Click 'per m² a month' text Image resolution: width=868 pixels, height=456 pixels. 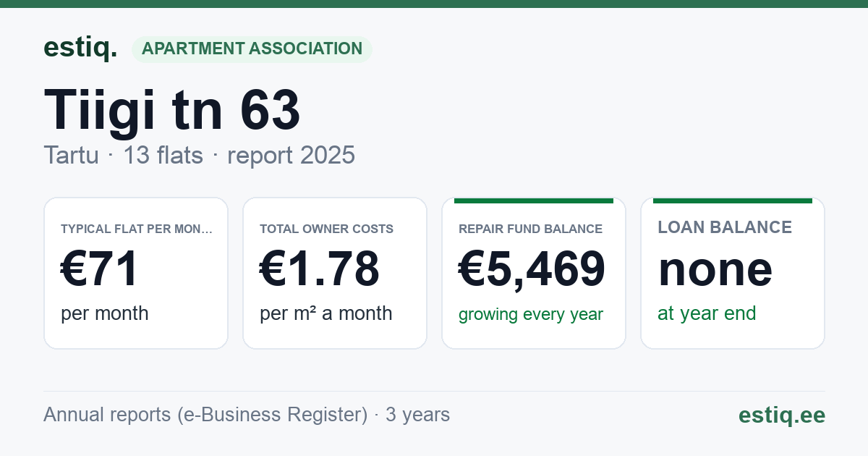pyautogui.click(x=326, y=313)
